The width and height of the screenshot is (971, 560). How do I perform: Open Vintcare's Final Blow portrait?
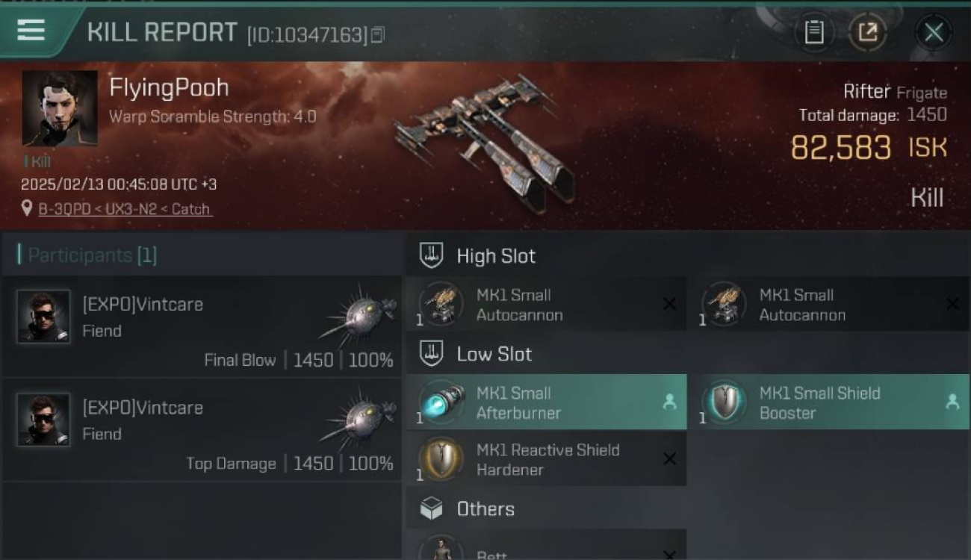(x=43, y=317)
